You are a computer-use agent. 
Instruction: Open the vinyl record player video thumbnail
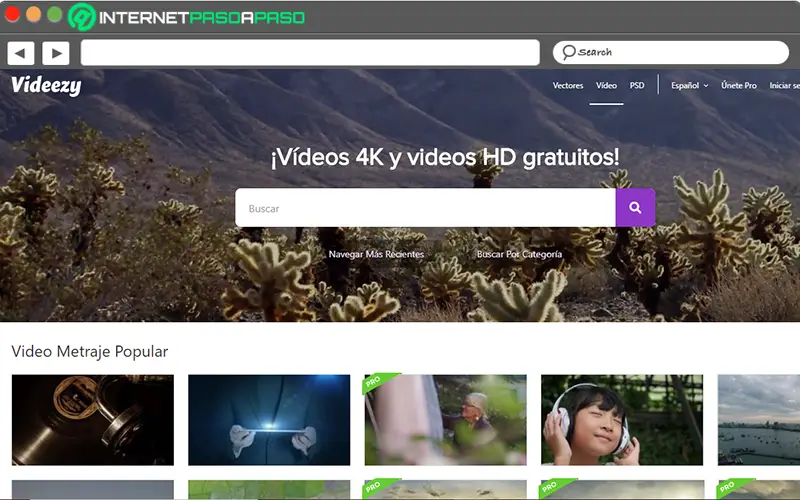coord(93,420)
